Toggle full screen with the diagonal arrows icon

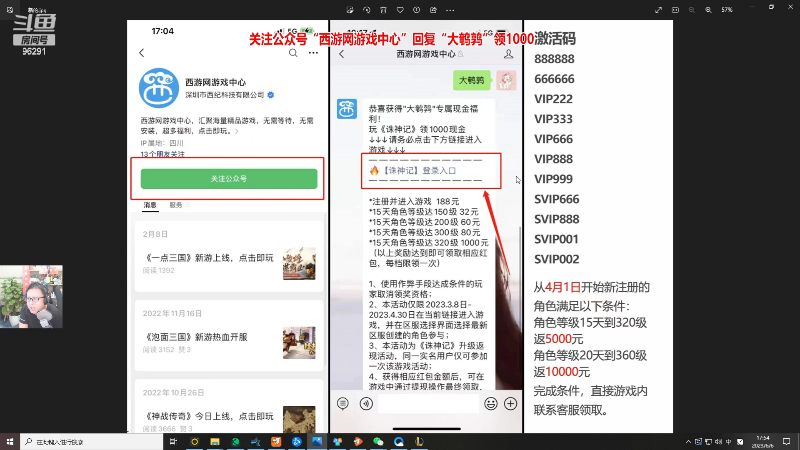click(659, 10)
